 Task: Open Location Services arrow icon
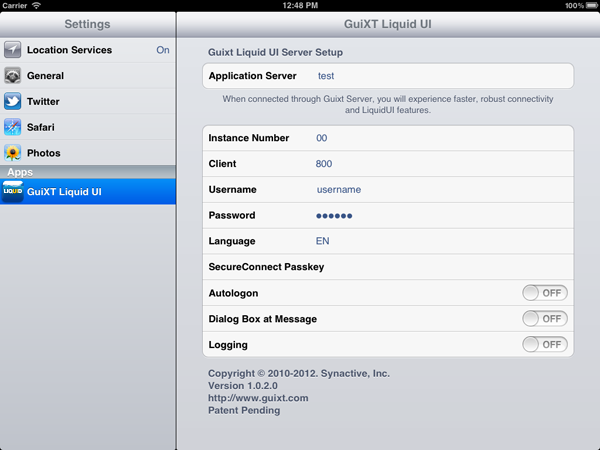[13, 50]
